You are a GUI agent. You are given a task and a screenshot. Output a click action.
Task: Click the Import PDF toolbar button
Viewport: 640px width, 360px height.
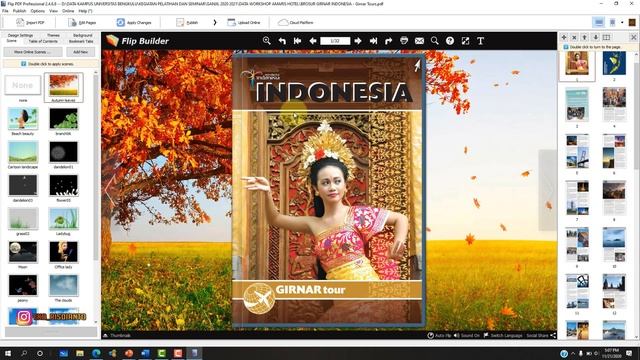click(30, 22)
